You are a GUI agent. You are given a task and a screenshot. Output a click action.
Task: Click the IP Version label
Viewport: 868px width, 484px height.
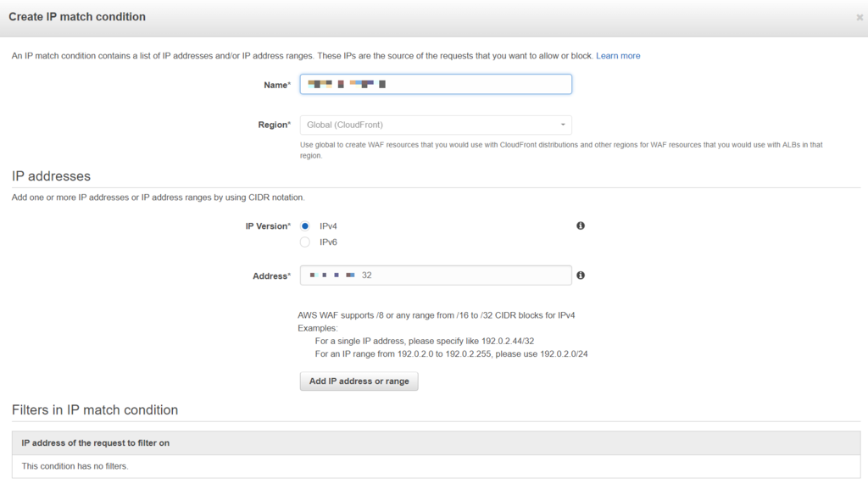268,226
